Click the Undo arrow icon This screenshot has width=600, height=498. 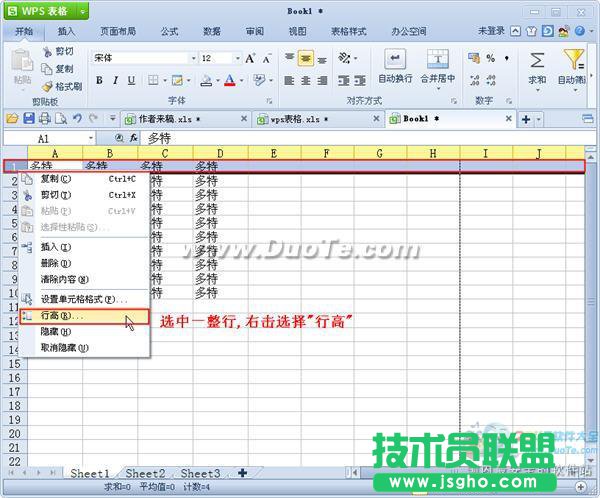77,118
